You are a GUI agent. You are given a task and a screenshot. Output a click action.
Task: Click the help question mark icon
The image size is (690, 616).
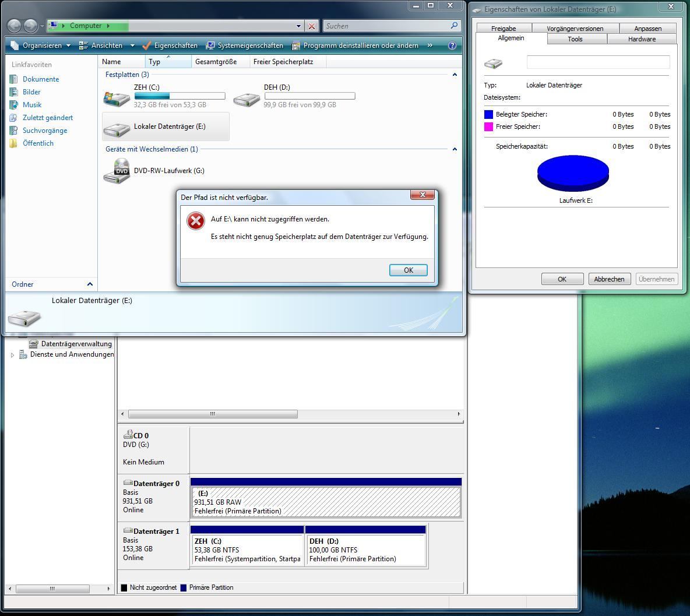[452, 45]
